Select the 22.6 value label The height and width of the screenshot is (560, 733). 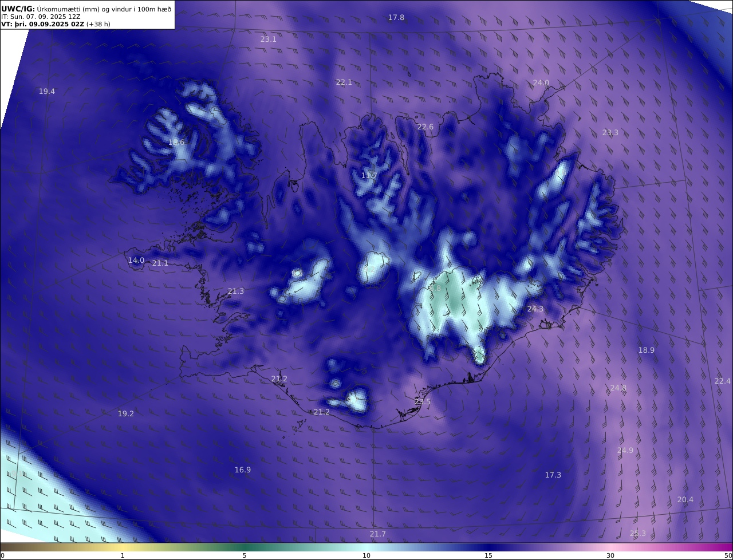pyautogui.click(x=425, y=127)
